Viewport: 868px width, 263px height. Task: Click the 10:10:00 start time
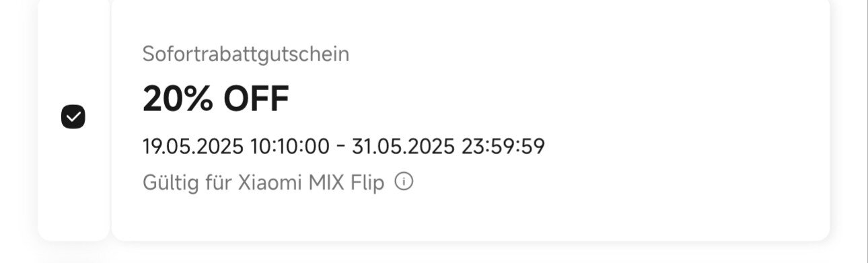290,146
